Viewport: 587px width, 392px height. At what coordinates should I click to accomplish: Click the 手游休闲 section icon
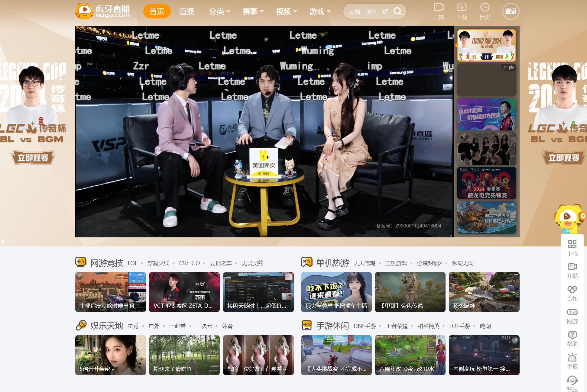(307, 325)
